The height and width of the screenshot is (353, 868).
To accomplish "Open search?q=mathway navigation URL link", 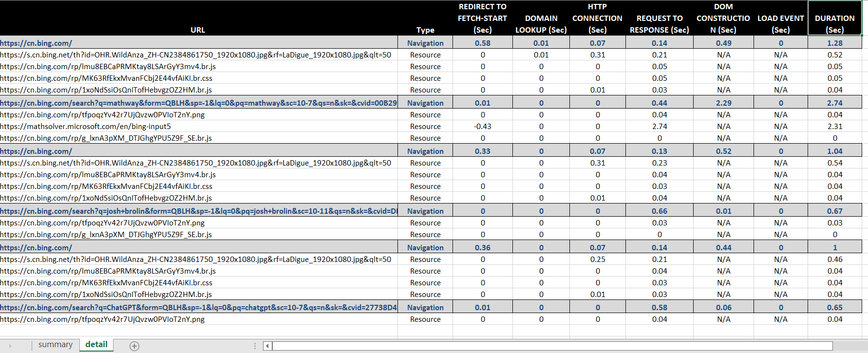I will coord(198,103).
